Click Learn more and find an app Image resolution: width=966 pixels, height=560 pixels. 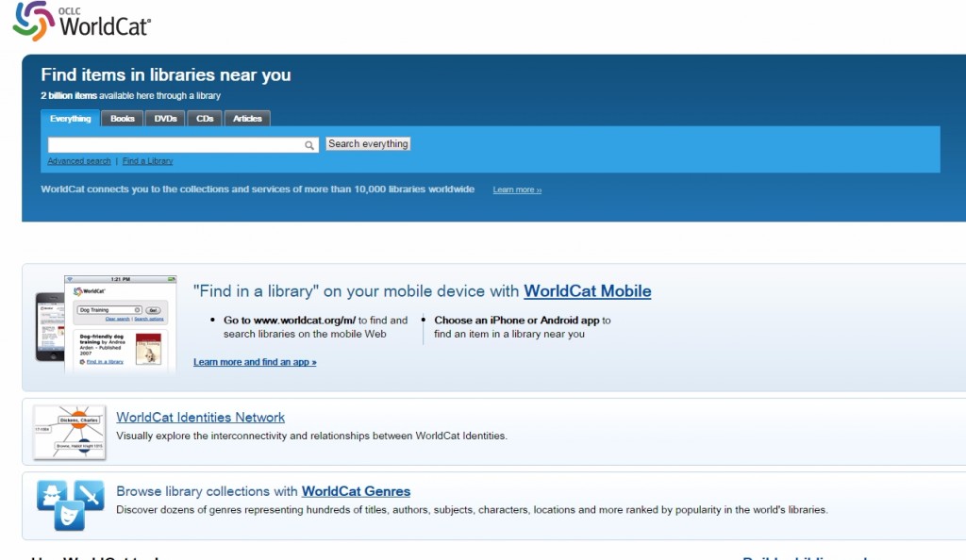[x=255, y=362]
